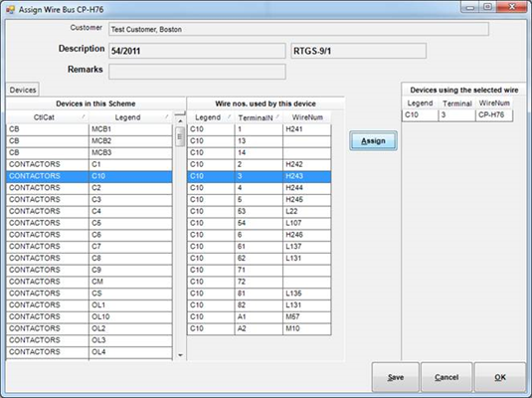Select the CP-H76 row in selected wire panel
Viewport: 532px width, 398px height.
(x=457, y=115)
